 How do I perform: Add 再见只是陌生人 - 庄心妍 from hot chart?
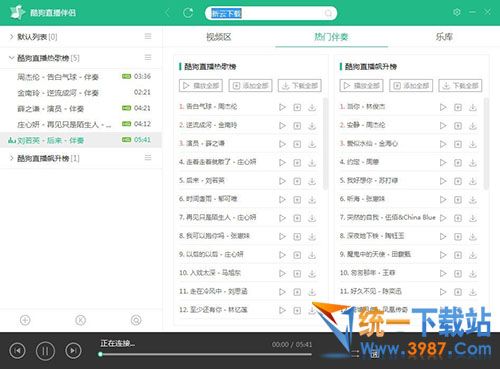[x=297, y=218]
